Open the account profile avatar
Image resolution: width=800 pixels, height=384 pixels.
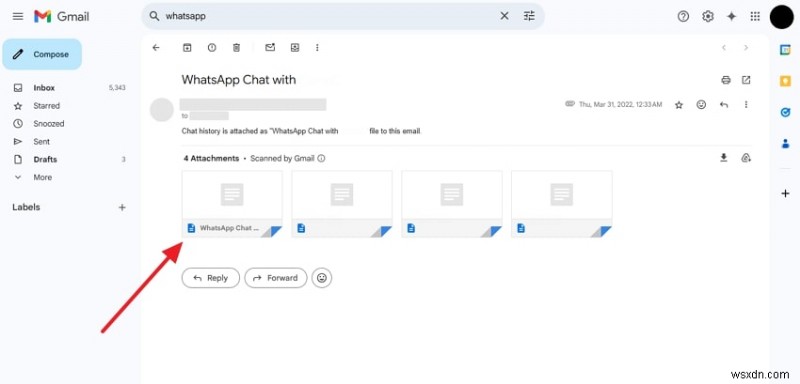click(781, 17)
